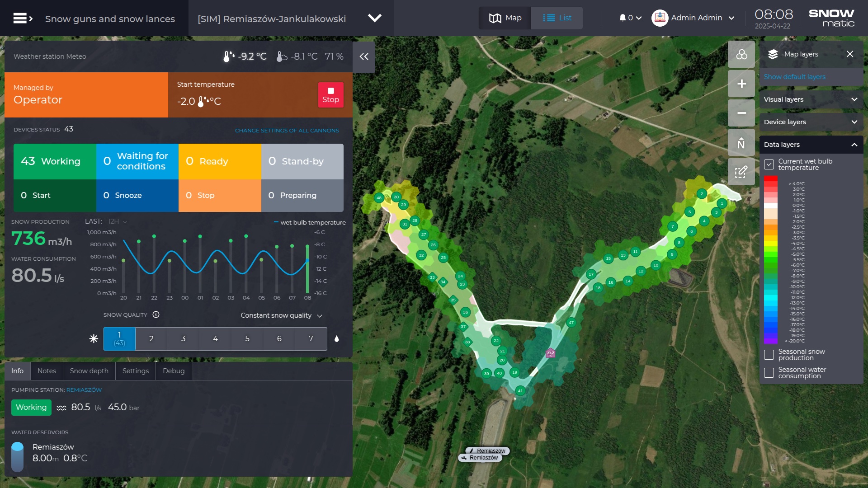
Task: Uncheck Current wet bulb temperature layer
Action: tap(769, 164)
